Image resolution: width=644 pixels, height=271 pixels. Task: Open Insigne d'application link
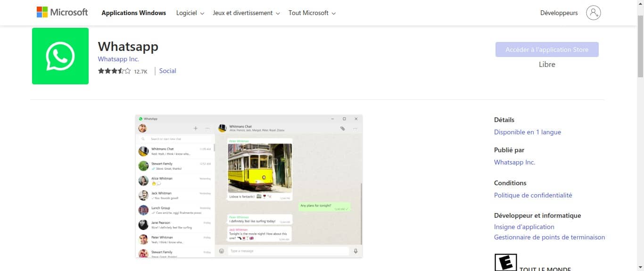coord(524,227)
